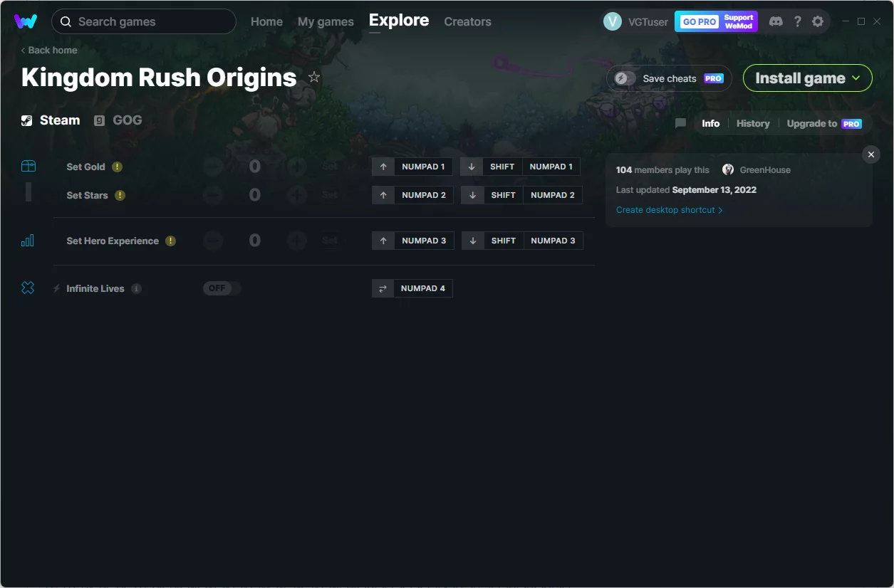Open the settings gear icon
The height and width of the screenshot is (588, 894).
[x=818, y=21]
